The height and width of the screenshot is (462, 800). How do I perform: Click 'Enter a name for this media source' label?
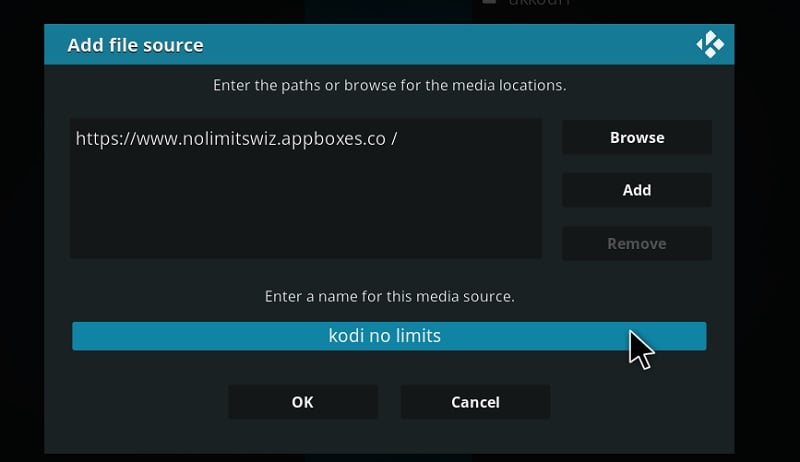[x=389, y=296]
